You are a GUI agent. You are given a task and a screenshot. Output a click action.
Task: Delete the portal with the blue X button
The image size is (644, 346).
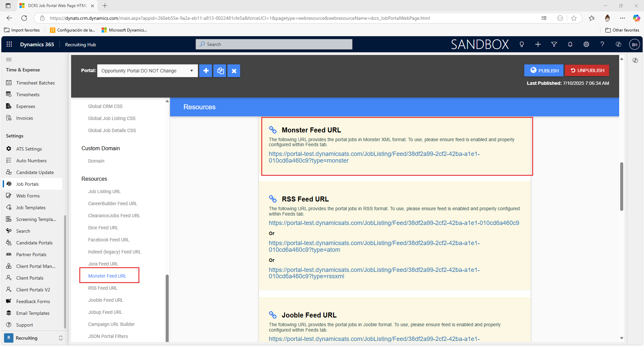(234, 71)
